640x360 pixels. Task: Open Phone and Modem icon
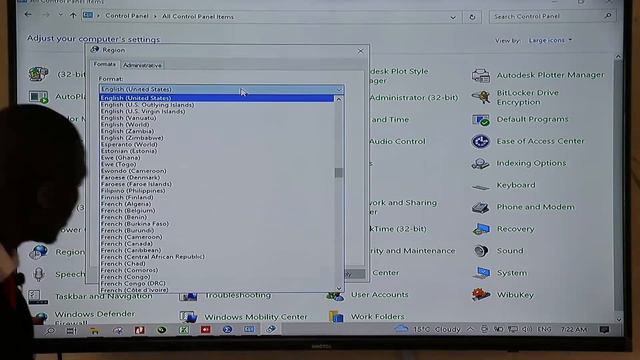480,207
